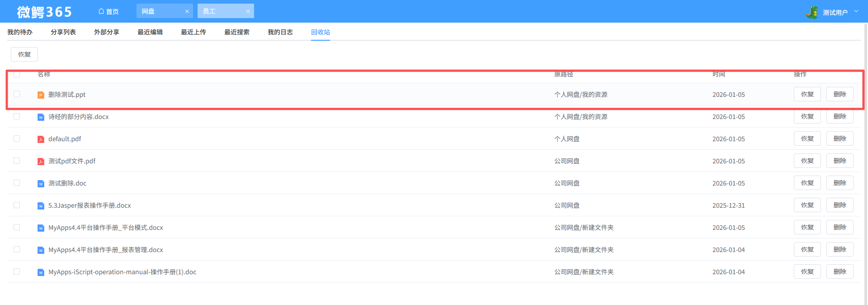Select the 回收站 tab
This screenshot has height=305, width=868.
(x=321, y=32)
